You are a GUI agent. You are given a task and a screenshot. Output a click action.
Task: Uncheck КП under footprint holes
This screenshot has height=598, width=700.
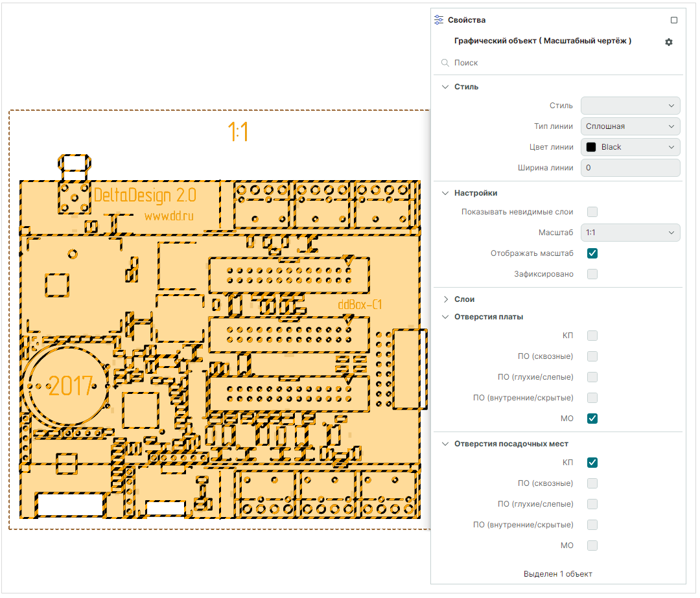[592, 463]
